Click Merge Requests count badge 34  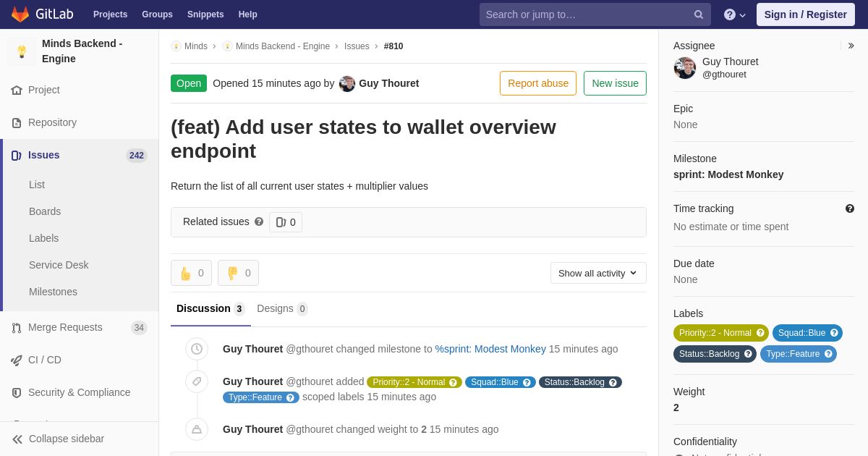(139, 328)
